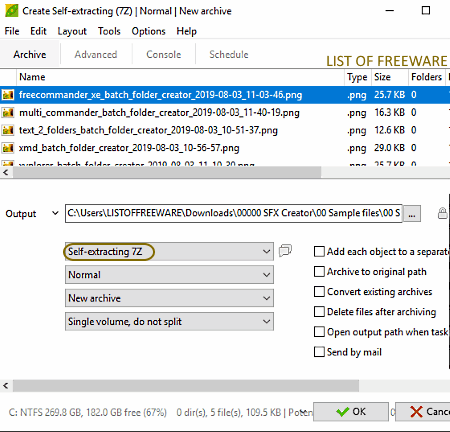Click the xmd_batch png file icon
This screenshot has height=432, width=450.
coord(8,148)
